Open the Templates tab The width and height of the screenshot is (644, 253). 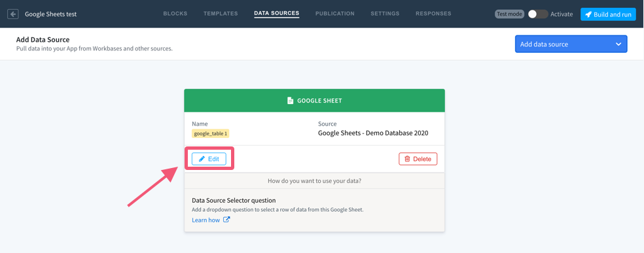click(221, 14)
